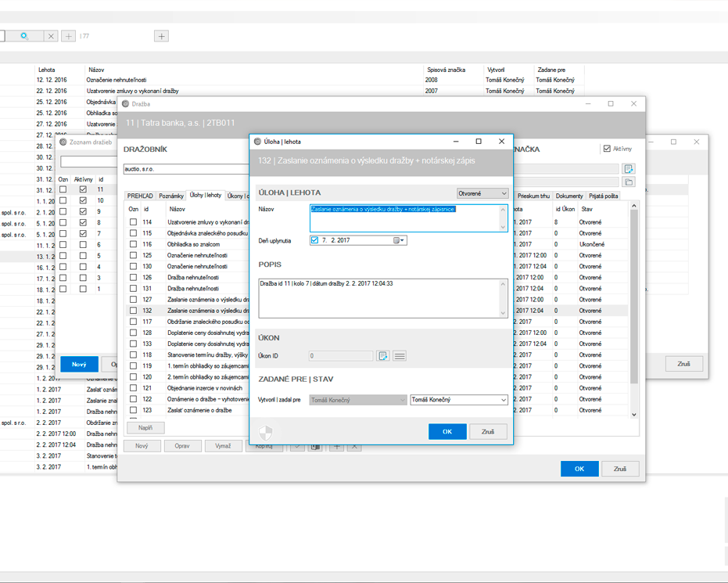Click the Dražba window title icon
The width and height of the screenshot is (728, 583).
(125, 104)
